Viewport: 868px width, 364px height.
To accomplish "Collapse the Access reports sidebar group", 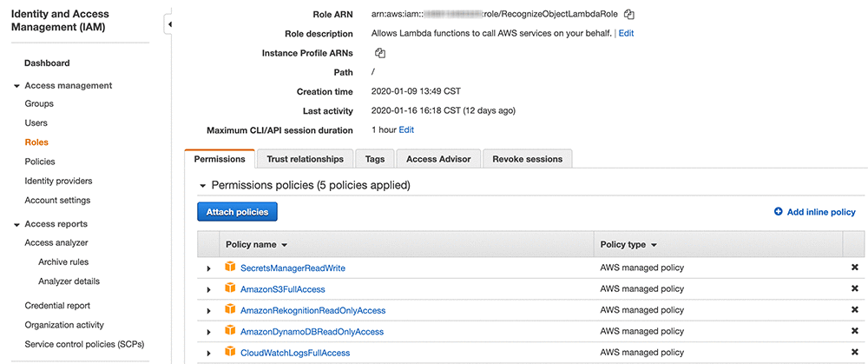I will pyautogui.click(x=16, y=224).
